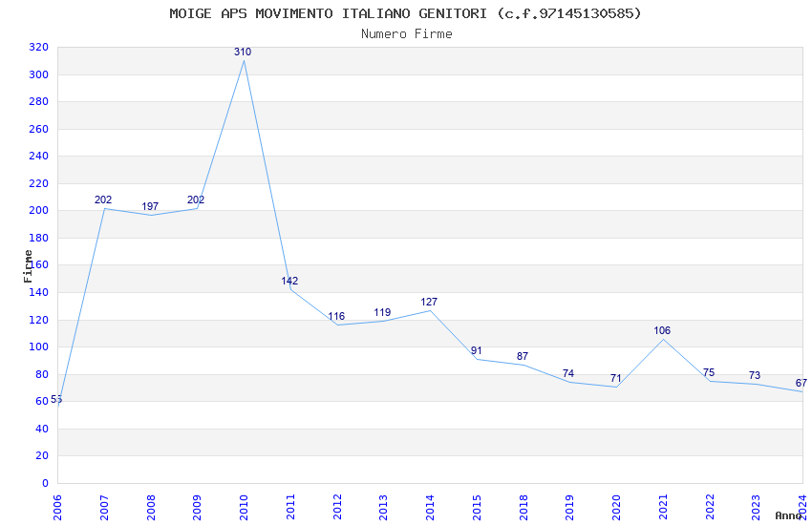Click the x-axis year label 2008
Image resolution: width=812 pixels, height=525 pixels.
(x=151, y=508)
